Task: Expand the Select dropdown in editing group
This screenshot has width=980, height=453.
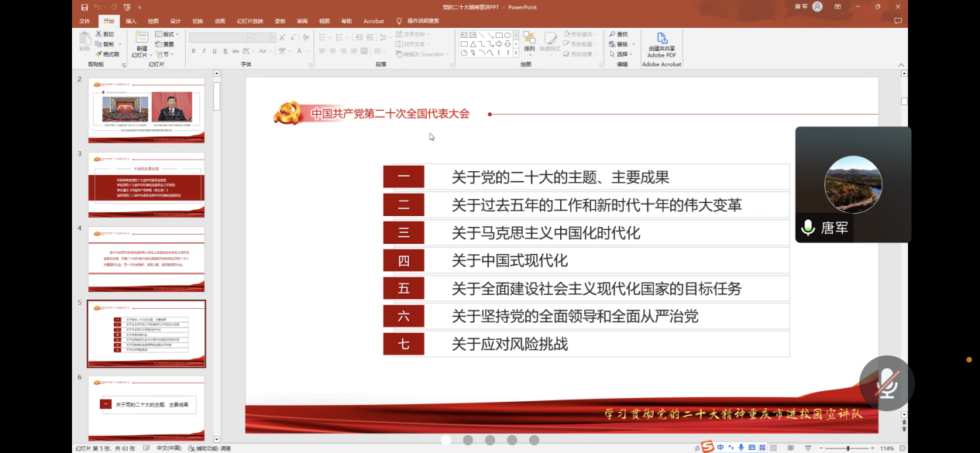Action: [x=622, y=54]
